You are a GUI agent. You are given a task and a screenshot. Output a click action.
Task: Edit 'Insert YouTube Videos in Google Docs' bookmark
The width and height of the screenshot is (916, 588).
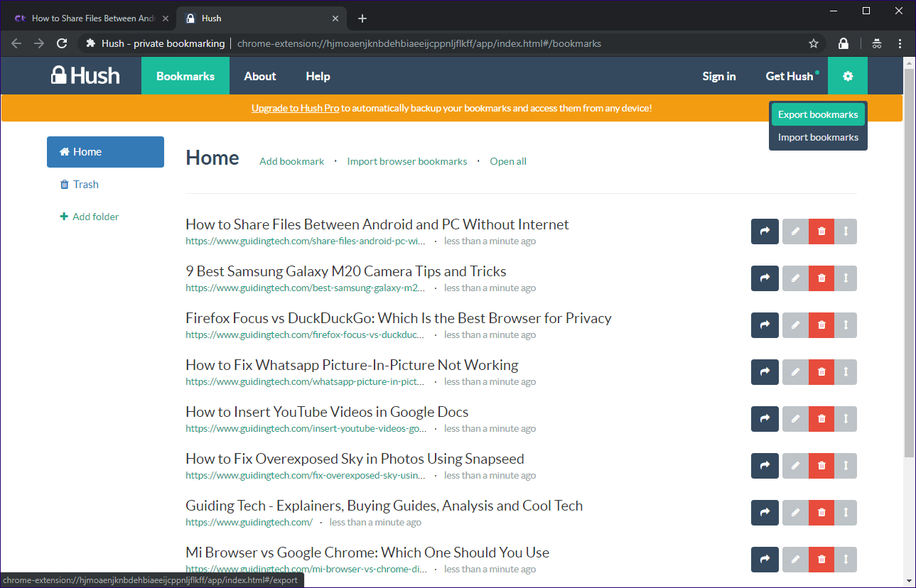[795, 419]
